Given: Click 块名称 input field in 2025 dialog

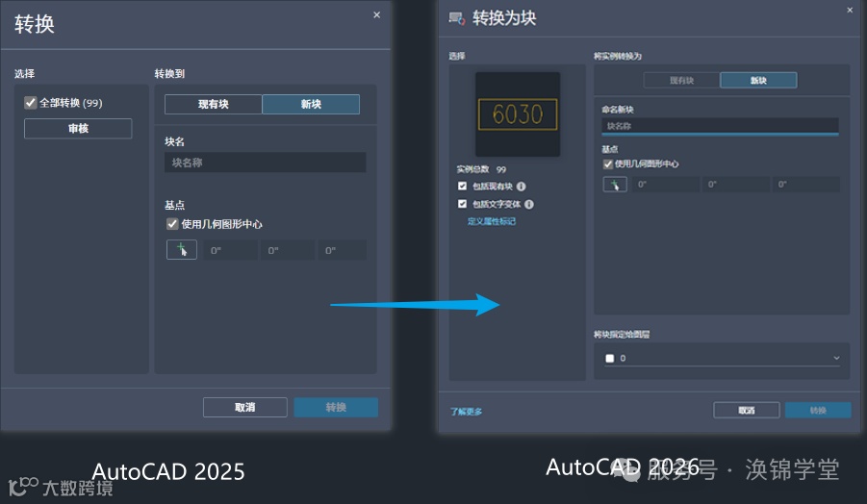Looking at the screenshot, I should 266,163.
